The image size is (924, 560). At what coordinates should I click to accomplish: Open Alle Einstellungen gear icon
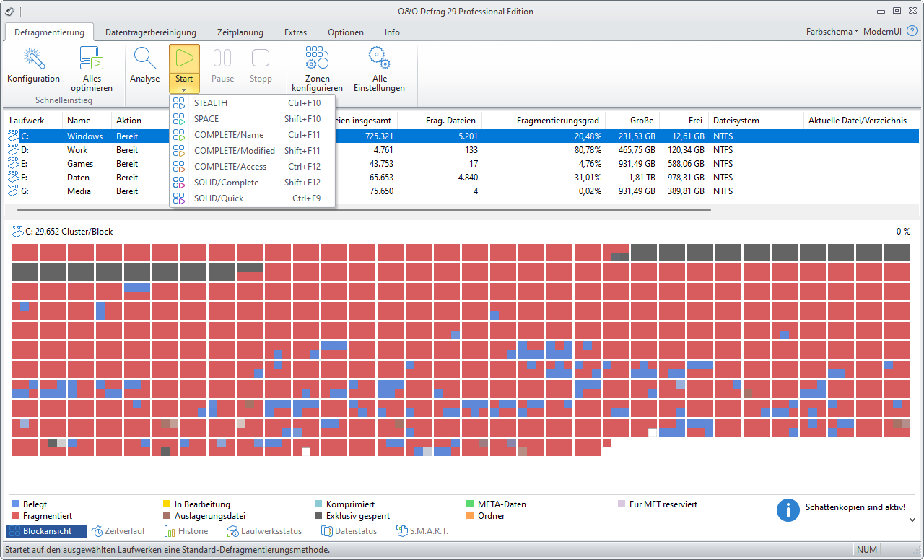tap(379, 58)
